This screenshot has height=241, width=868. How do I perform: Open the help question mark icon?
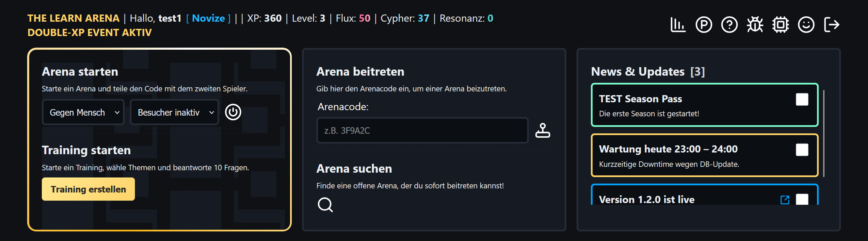(729, 25)
